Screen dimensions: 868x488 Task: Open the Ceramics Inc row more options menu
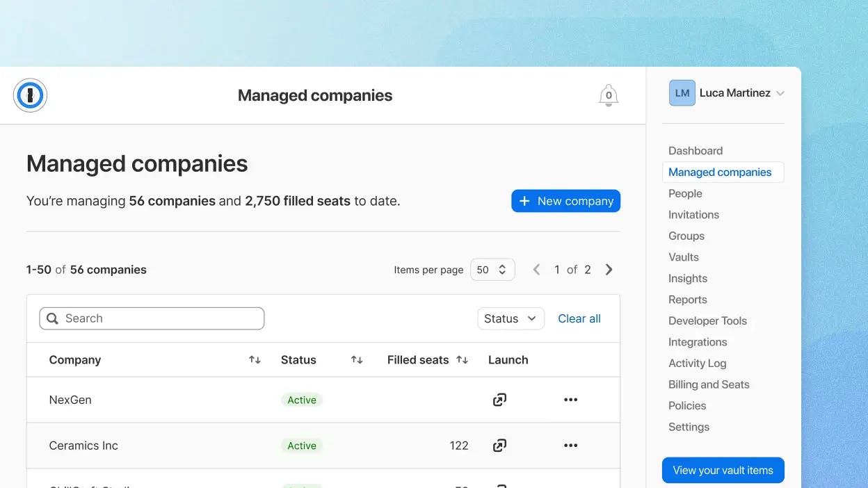pyautogui.click(x=570, y=446)
